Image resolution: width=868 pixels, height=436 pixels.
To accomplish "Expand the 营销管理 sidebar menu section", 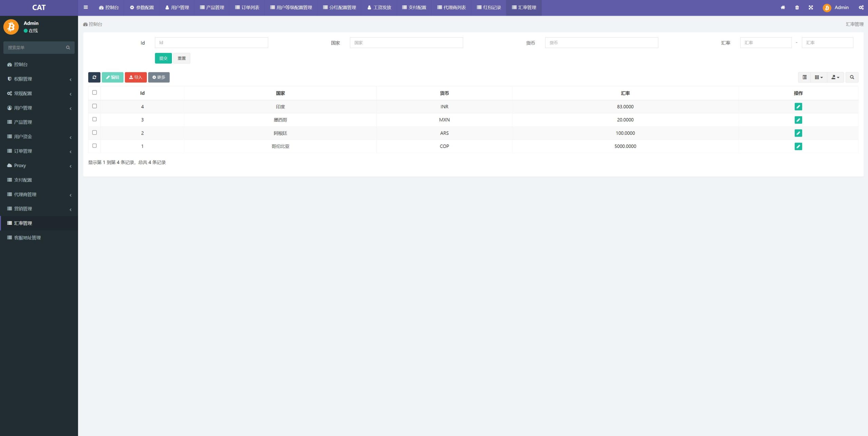I will pyautogui.click(x=38, y=208).
